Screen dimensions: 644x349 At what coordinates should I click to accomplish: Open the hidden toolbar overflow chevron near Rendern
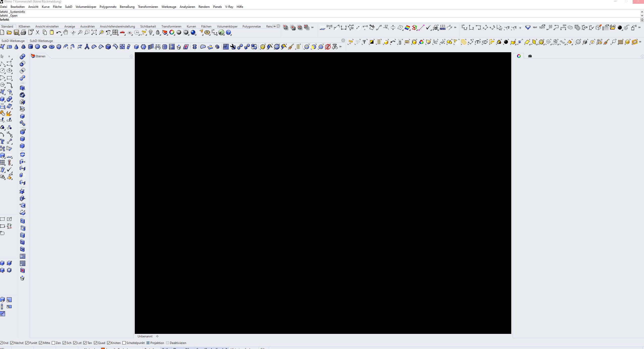tap(275, 26)
